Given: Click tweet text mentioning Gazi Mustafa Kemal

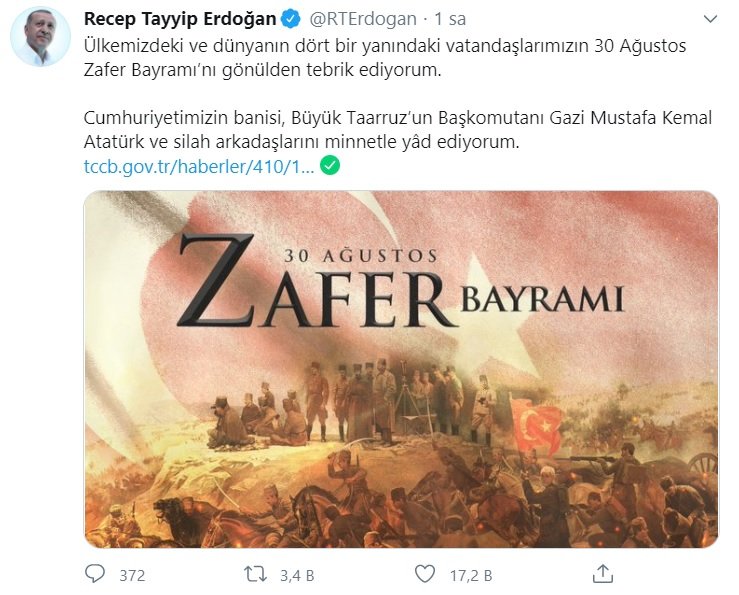Looking at the screenshot, I should [x=398, y=130].
